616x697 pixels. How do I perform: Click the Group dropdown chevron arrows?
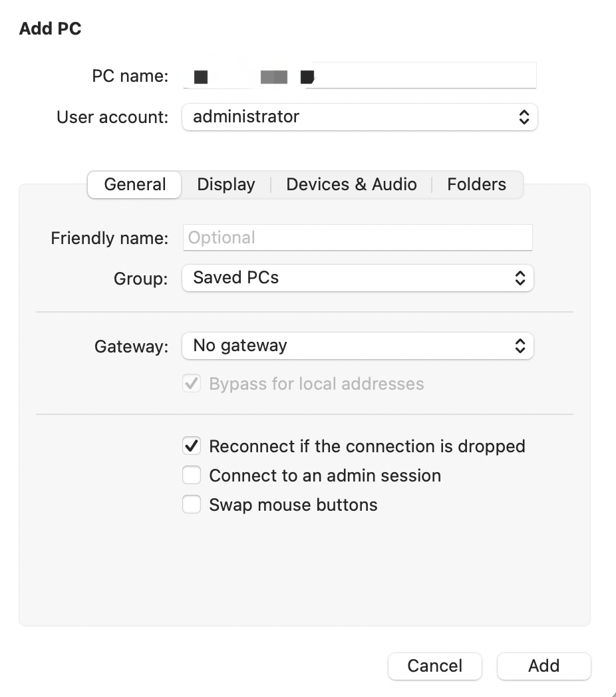[520, 278]
